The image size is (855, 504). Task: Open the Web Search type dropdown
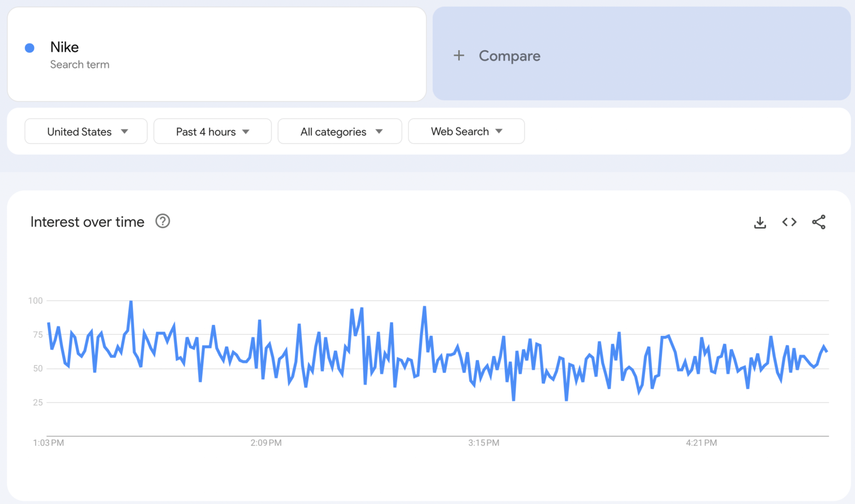pyautogui.click(x=466, y=131)
